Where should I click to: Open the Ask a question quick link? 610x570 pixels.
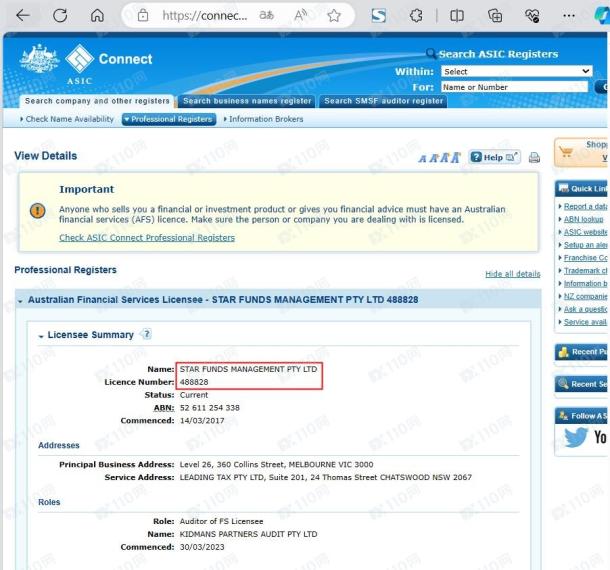[585, 309]
